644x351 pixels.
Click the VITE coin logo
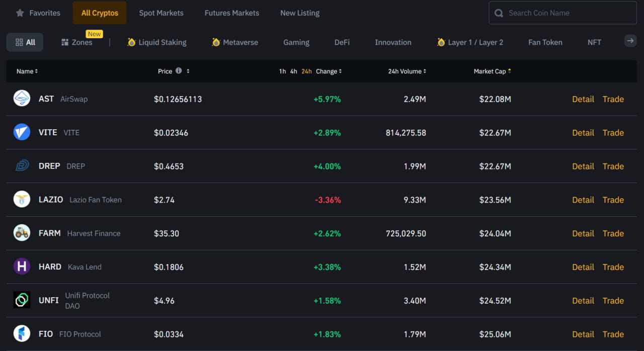21,132
